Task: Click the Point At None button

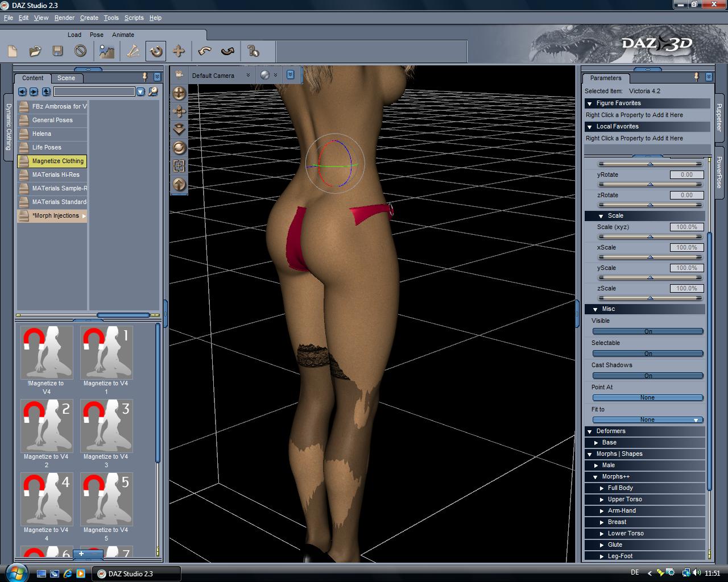Action: (648, 398)
